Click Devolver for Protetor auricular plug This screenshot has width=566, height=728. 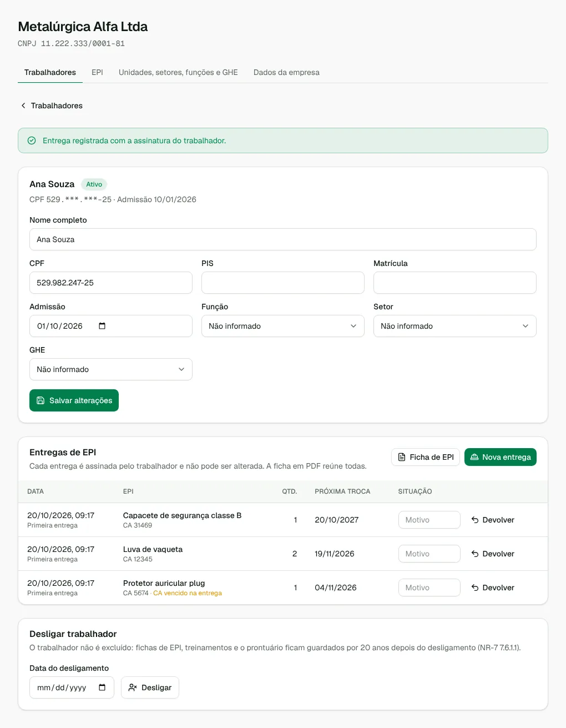[493, 588]
